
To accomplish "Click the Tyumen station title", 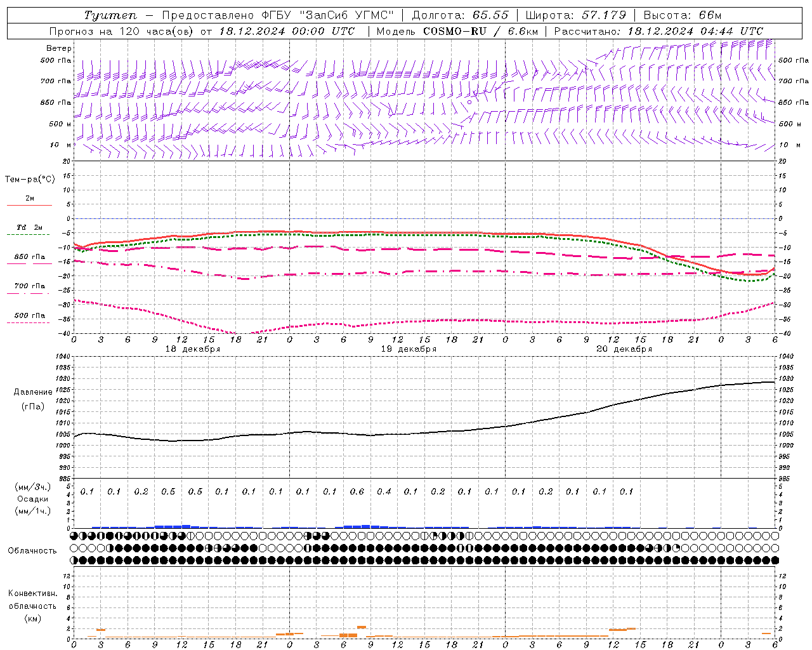I will pos(110,15).
